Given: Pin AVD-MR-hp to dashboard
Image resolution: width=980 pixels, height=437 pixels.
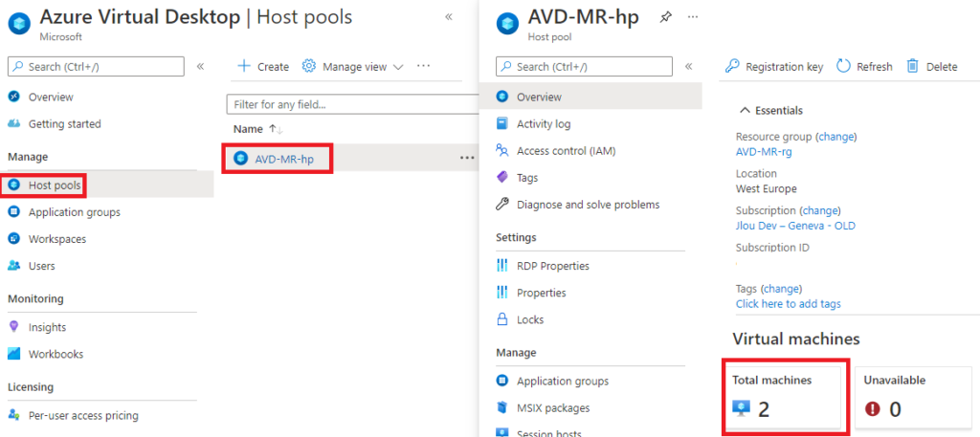Looking at the screenshot, I should pos(666,17).
